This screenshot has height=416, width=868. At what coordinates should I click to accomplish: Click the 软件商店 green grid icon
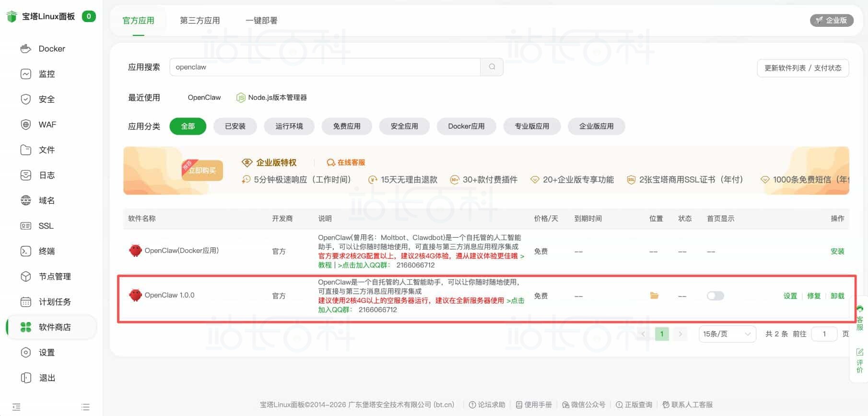tap(26, 327)
